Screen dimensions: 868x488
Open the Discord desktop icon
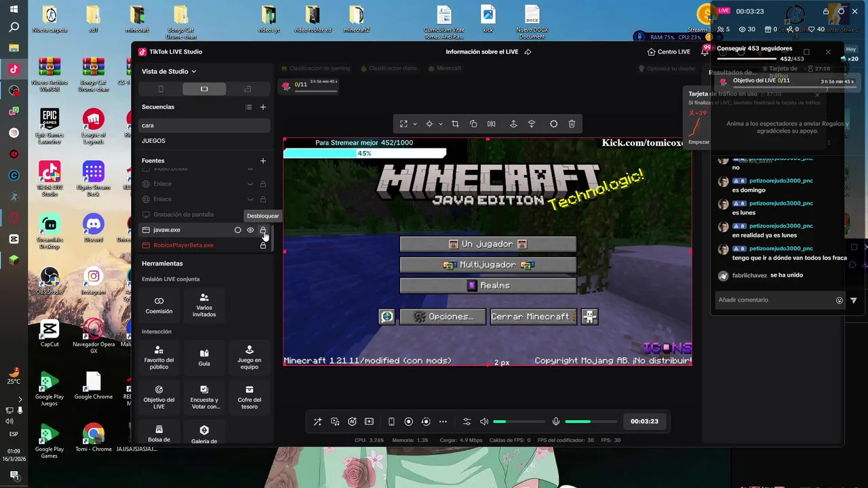94,228
